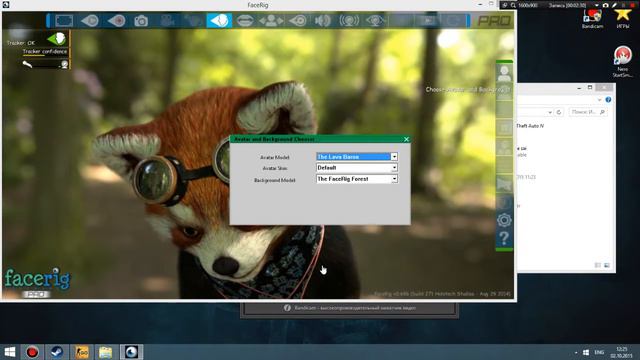Click the lips icon in the toolbar
Viewport: 640px width, 360px height.
245,20
